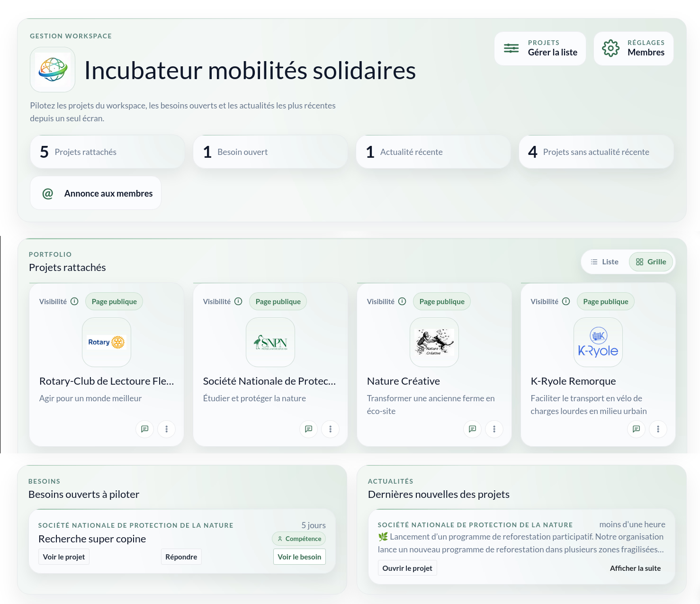
Task: Click the Incubateur mobilités solidaires workspace logo
Action: pos(53,69)
